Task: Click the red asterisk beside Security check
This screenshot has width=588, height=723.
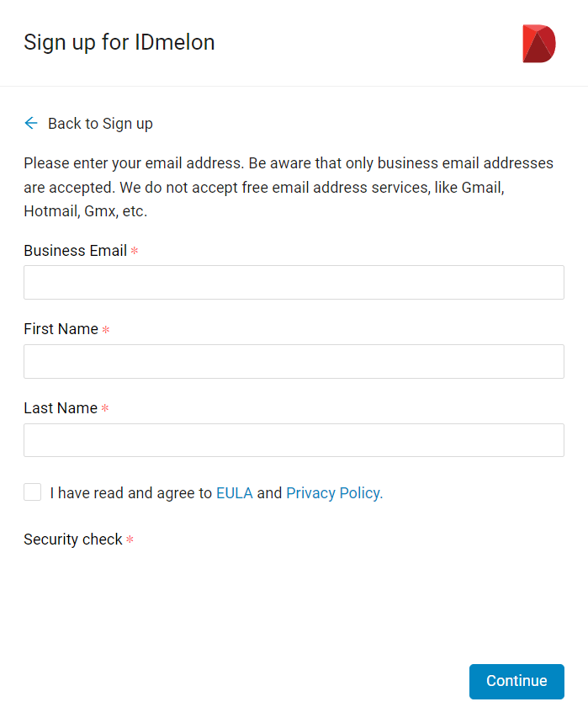Action: point(130,539)
